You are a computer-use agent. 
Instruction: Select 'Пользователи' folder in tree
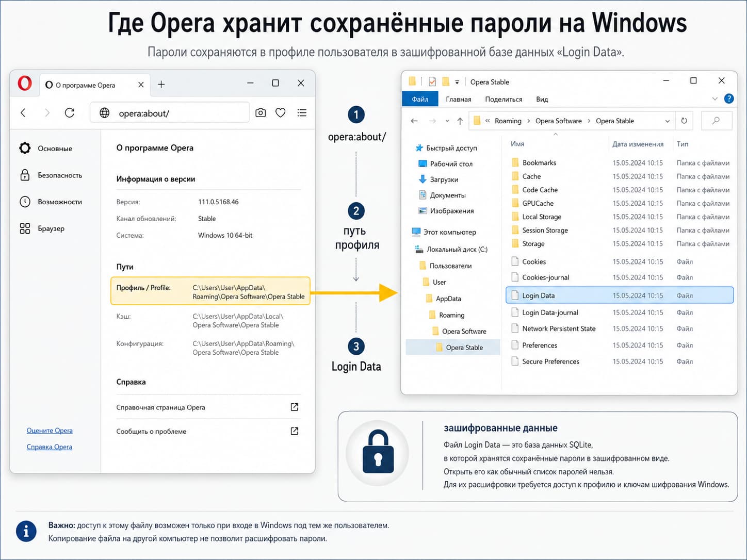click(445, 266)
